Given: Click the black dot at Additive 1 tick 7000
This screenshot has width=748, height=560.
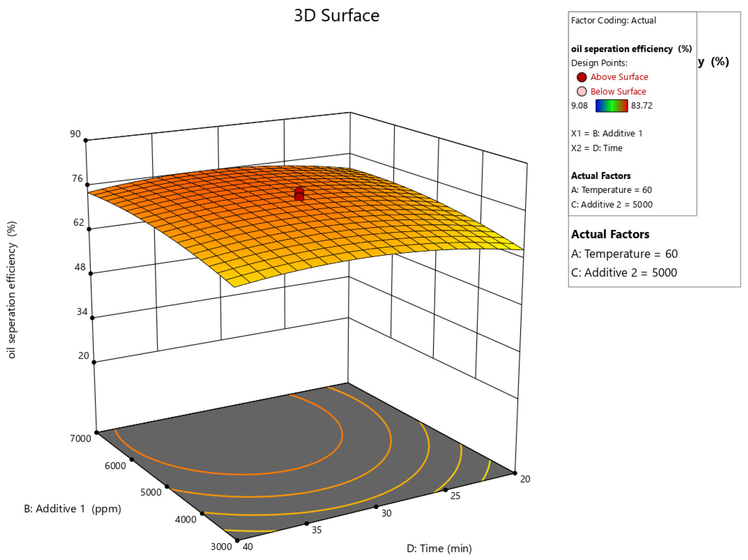Looking at the screenshot, I should tap(97, 432).
